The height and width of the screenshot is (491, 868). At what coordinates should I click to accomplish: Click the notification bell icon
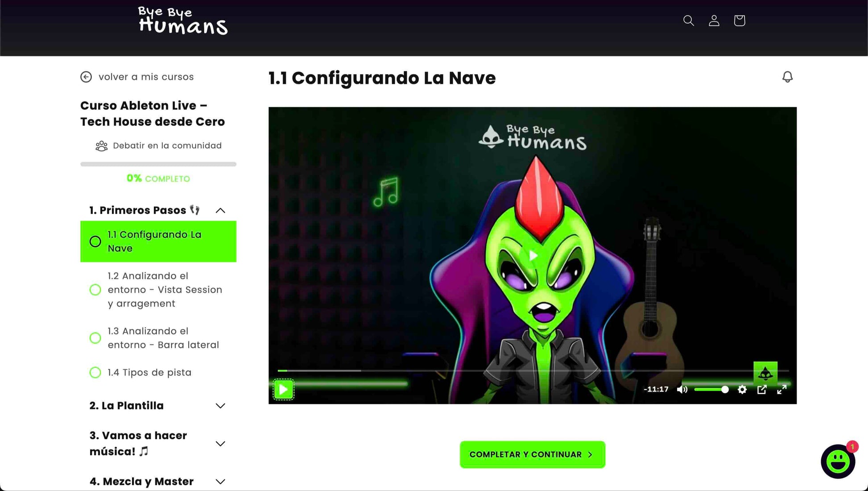pyautogui.click(x=787, y=77)
